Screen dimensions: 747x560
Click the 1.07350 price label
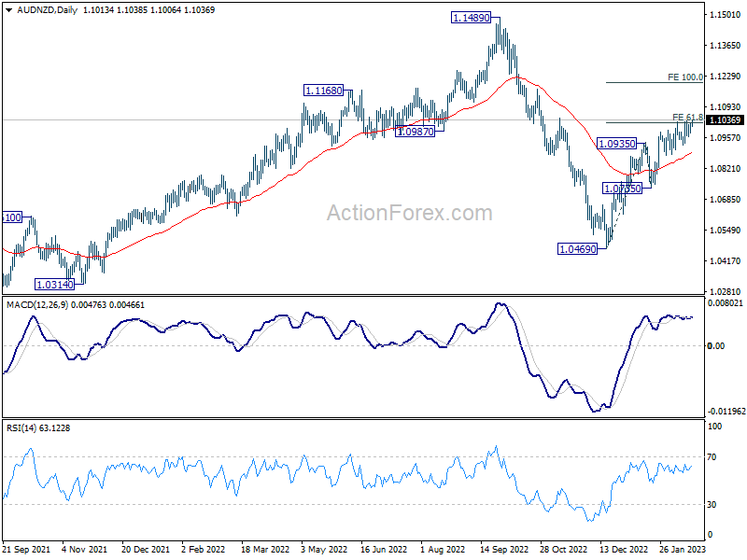(x=622, y=189)
